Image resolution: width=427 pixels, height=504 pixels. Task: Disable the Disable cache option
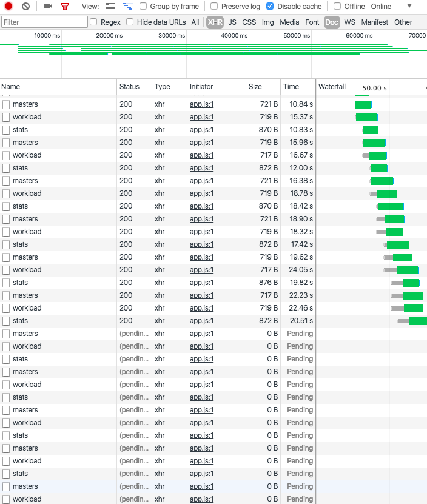pyautogui.click(x=269, y=6)
